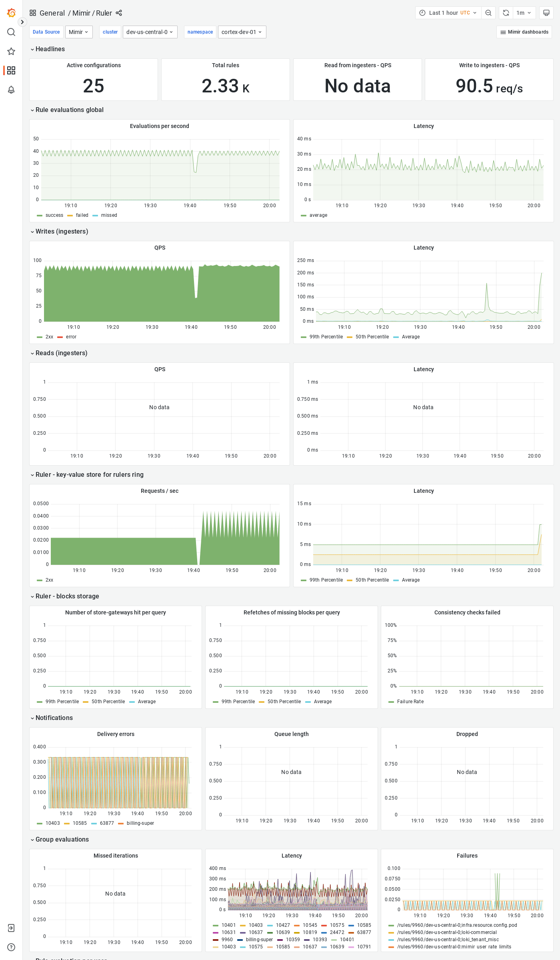
Task: Collapse Ruler key-value store row
Action: pos(87,474)
